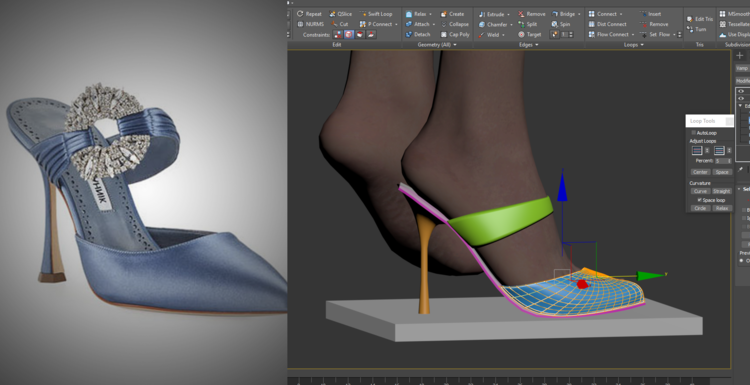Click the Spin edge tool
This screenshot has height=385, width=750.
(561, 24)
